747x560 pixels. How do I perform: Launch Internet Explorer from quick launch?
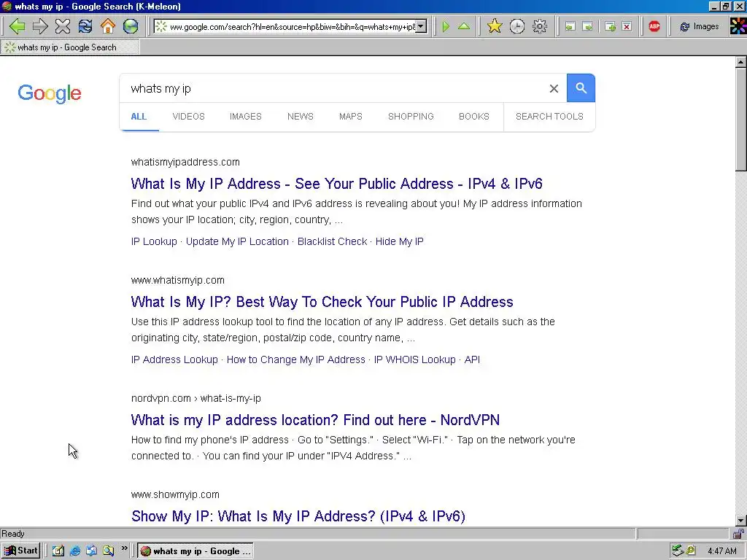click(x=75, y=551)
